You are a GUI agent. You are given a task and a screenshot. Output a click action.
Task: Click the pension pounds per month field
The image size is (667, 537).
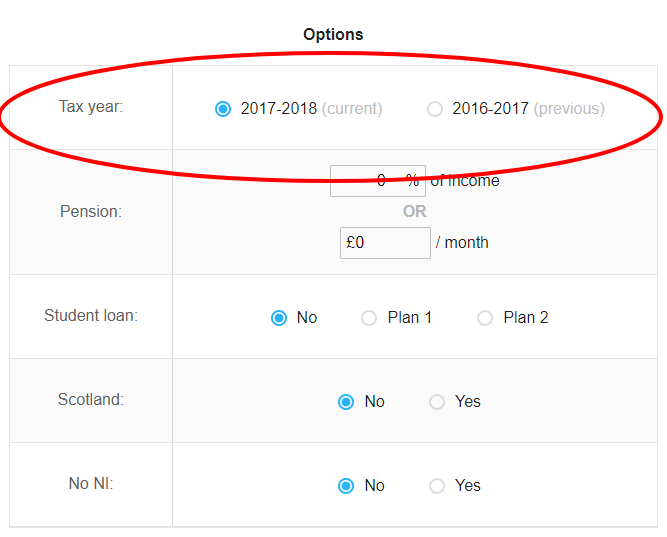pyautogui.click(x=385, y=243)
